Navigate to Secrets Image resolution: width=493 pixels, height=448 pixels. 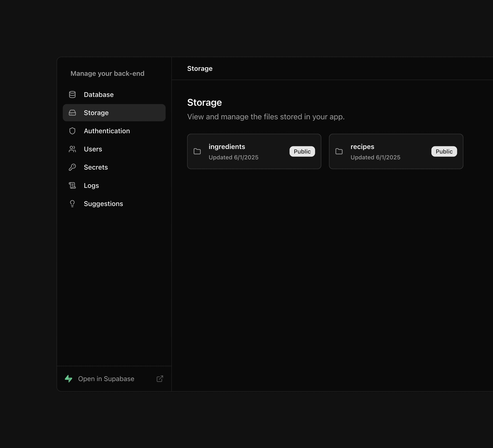[114, 167]
